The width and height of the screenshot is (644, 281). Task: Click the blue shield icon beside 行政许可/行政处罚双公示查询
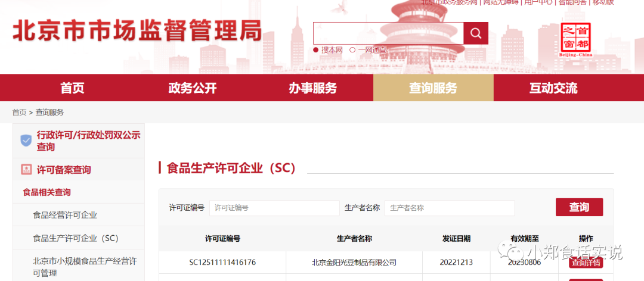pyautogui.click(x=26, y=140)
